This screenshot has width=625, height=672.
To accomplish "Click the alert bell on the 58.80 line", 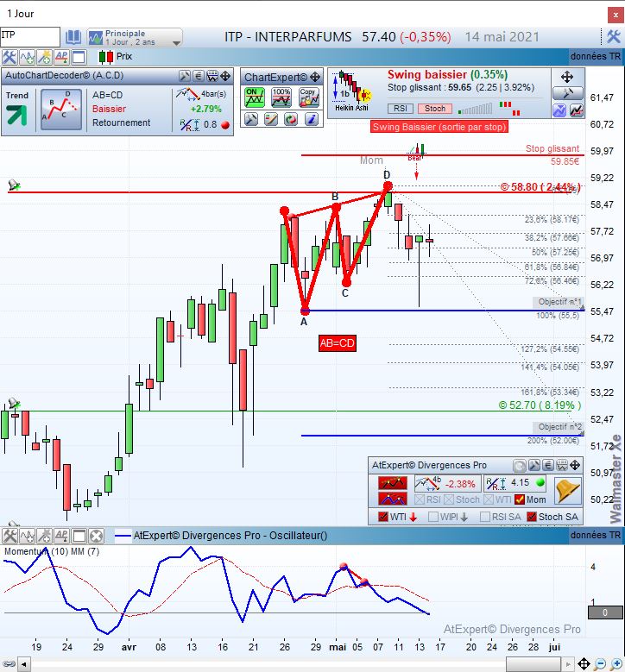I will pos(14,185).
